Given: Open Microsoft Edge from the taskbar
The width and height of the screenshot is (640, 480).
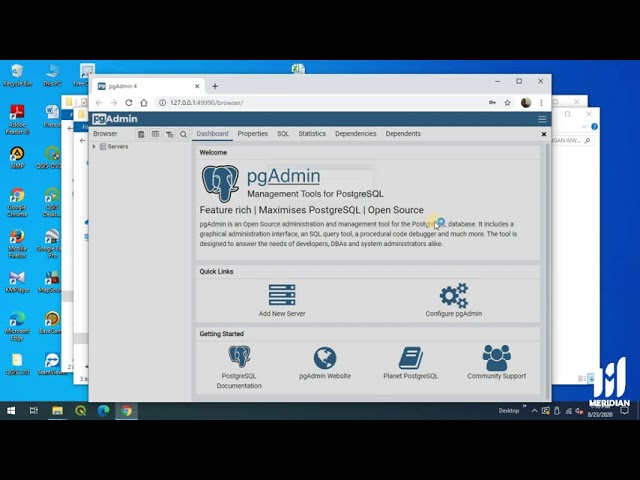Looking at the screenshot, I should tap(103, 411).
